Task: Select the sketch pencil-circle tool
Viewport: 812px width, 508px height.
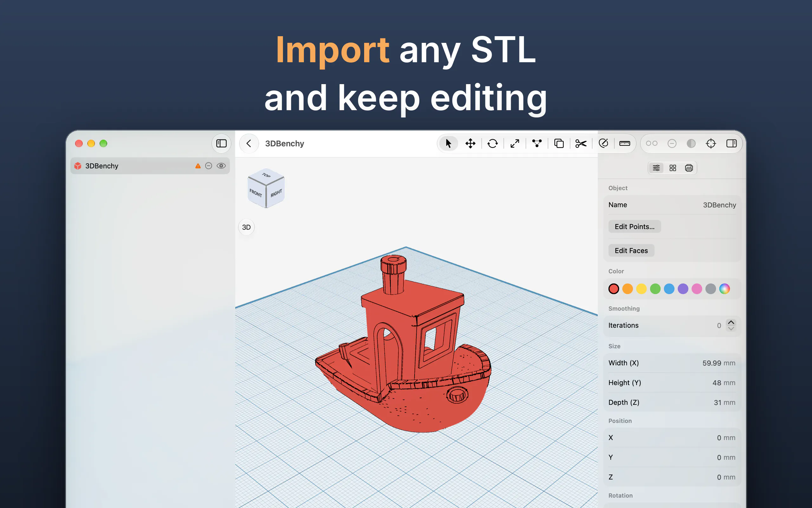Action: [x=603, y=144]
